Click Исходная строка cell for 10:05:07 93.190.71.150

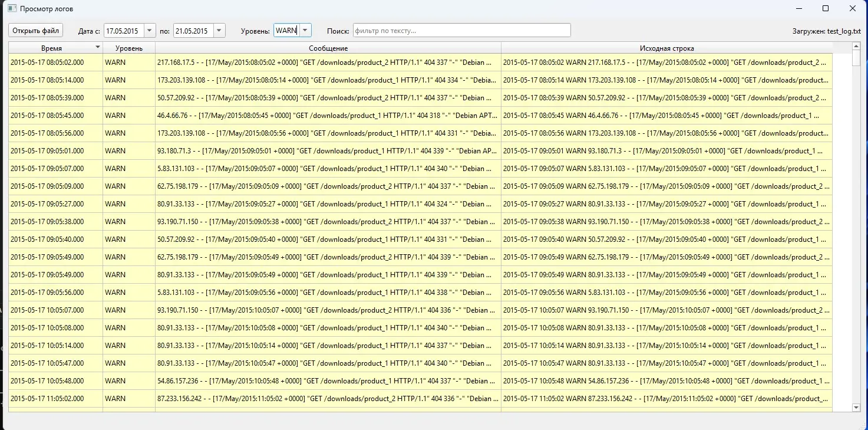click(x=666, y=310)
